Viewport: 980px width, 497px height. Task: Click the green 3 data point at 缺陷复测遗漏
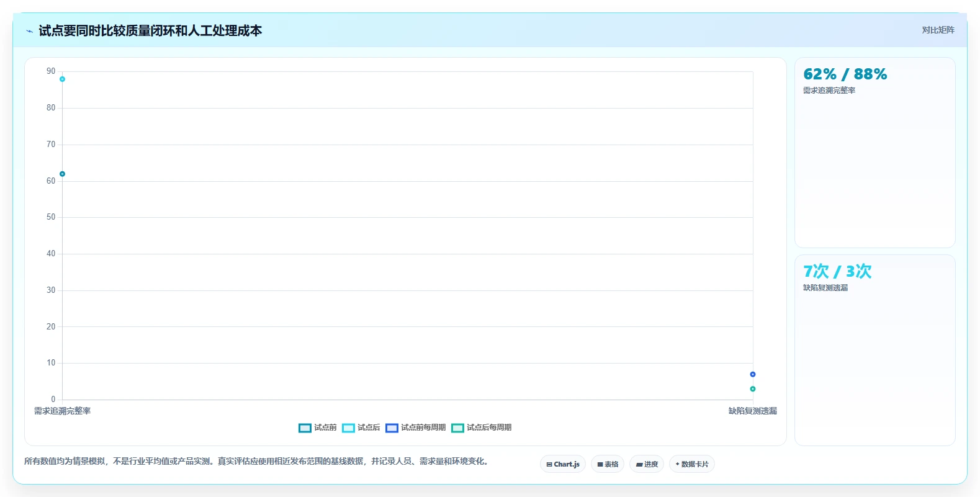point(753,389)
